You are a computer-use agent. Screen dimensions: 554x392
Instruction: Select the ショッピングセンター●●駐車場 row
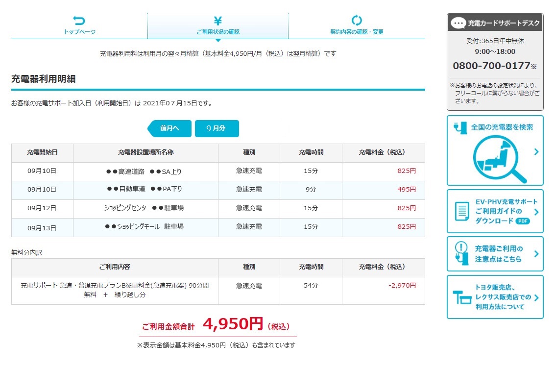218,209
